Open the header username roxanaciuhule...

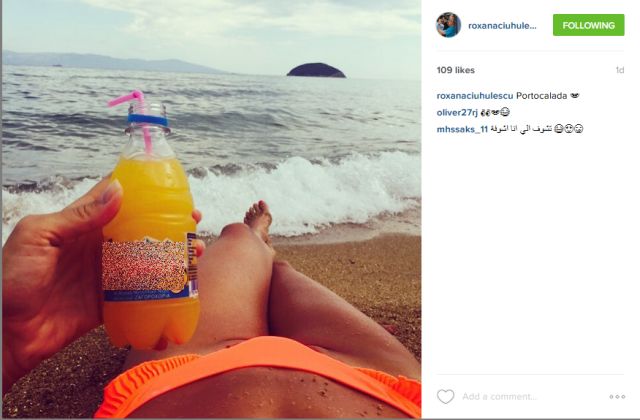[502, 26]
